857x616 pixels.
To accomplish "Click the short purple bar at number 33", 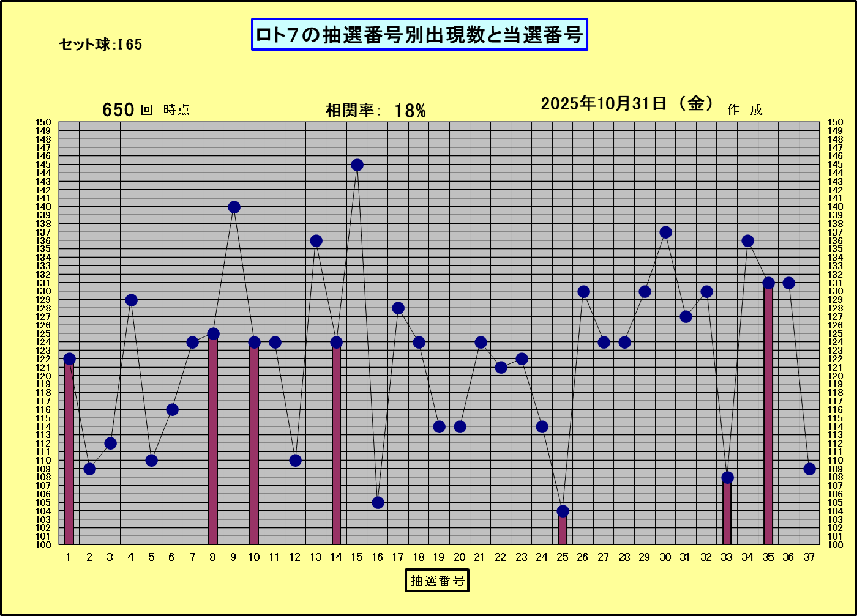I will (727, 513).
